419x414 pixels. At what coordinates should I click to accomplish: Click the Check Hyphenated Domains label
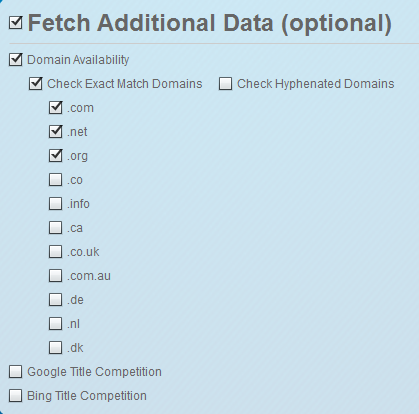(x=316, y=84)
